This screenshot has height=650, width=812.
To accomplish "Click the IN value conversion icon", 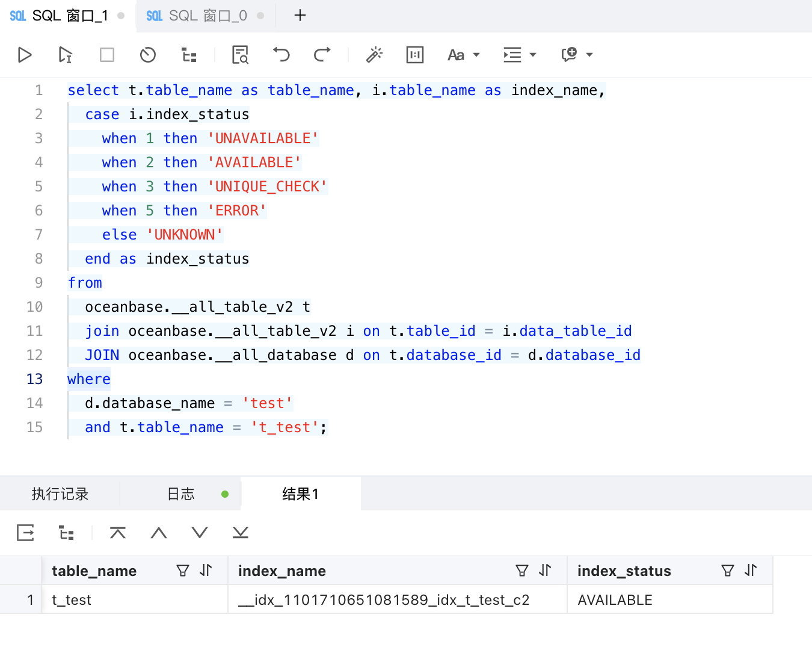I will [x=415, y=55].
